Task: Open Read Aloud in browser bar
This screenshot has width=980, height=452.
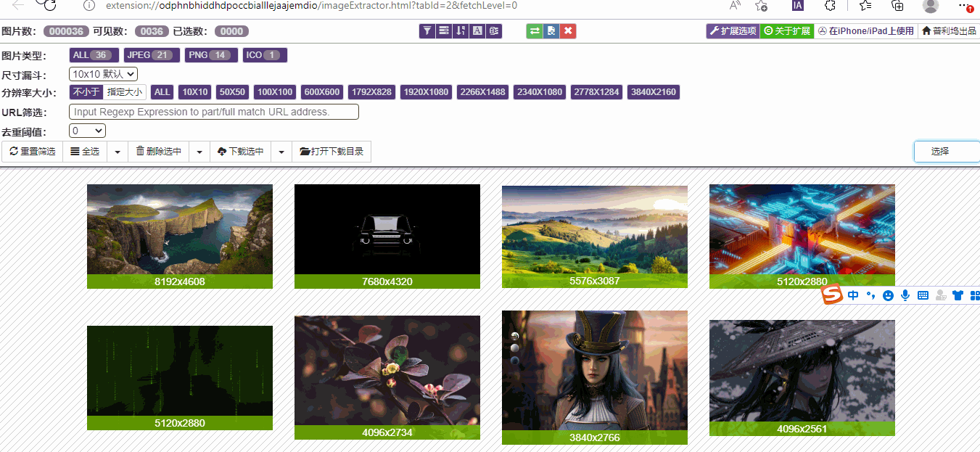Action: [x=735, y=5]
